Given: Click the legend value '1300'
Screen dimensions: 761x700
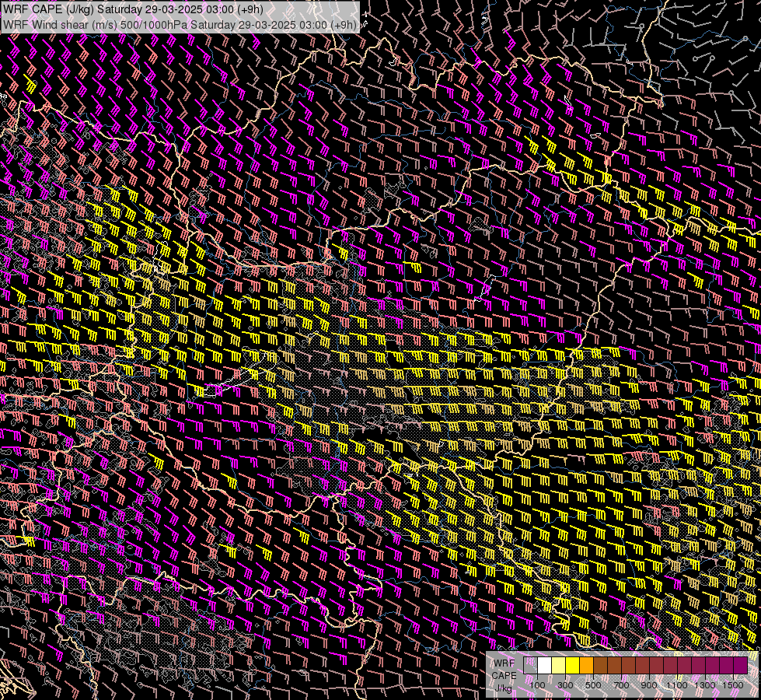Looking at the screenshot, I should point(705,685).
